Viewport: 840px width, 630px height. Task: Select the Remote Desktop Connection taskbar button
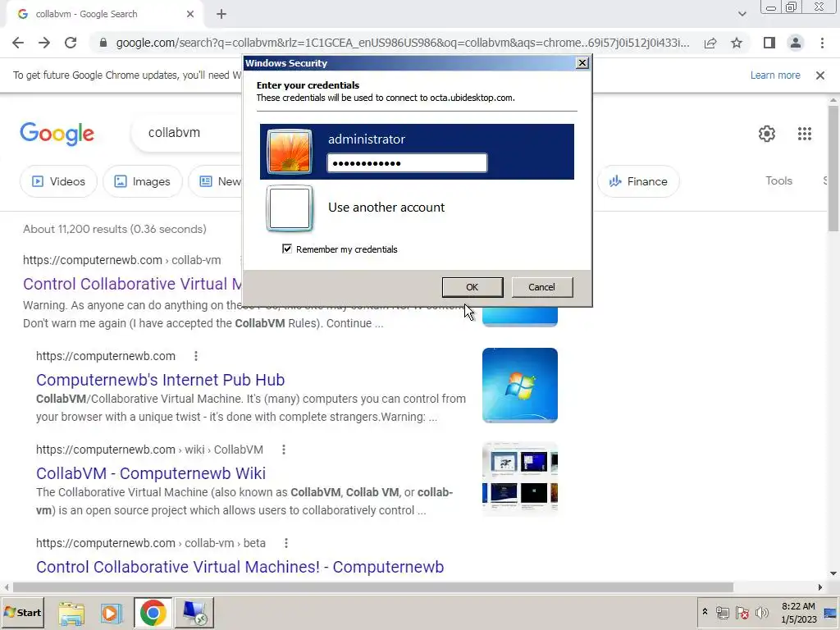[194, 613]
